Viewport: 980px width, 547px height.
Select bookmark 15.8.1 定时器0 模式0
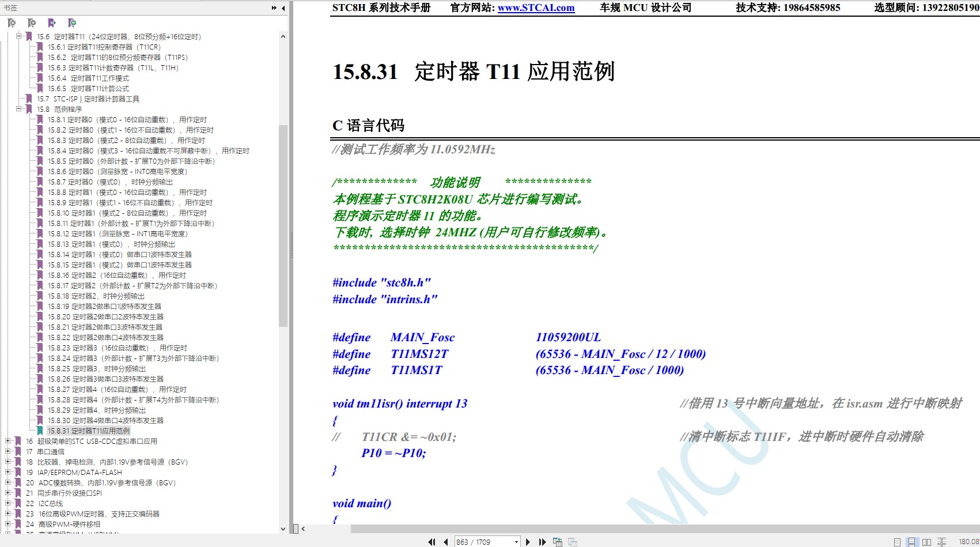click(127, 120)
